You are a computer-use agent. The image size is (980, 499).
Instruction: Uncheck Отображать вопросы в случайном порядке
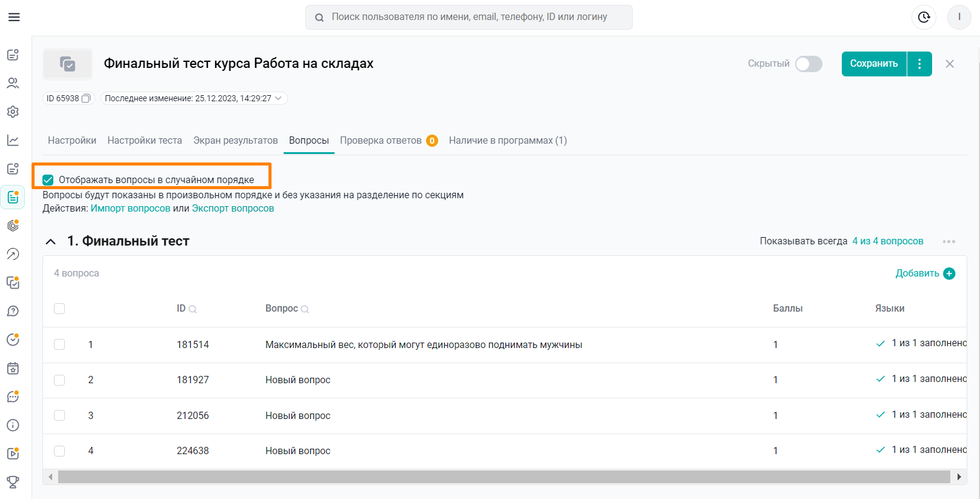(48, 180)
